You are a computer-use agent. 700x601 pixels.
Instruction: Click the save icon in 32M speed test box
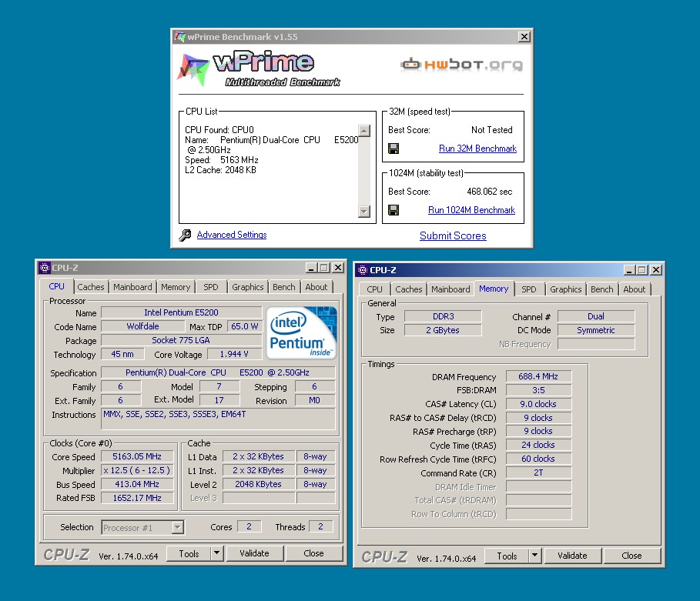[x=394, y=149]
